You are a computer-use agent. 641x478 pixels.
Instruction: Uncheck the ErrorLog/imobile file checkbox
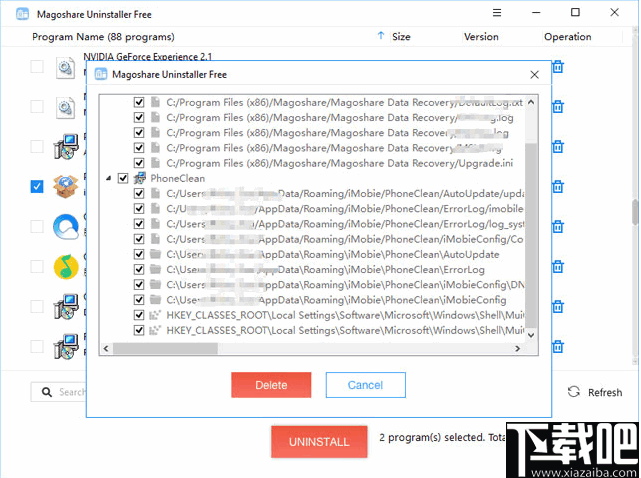point(139,209)
